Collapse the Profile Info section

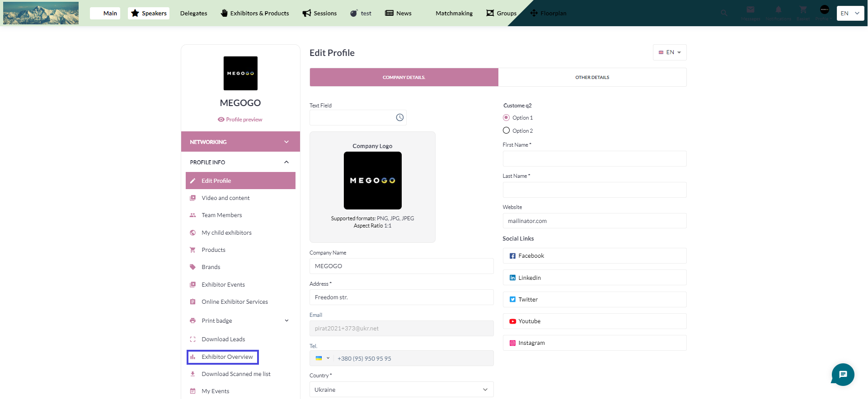point(240,162)
